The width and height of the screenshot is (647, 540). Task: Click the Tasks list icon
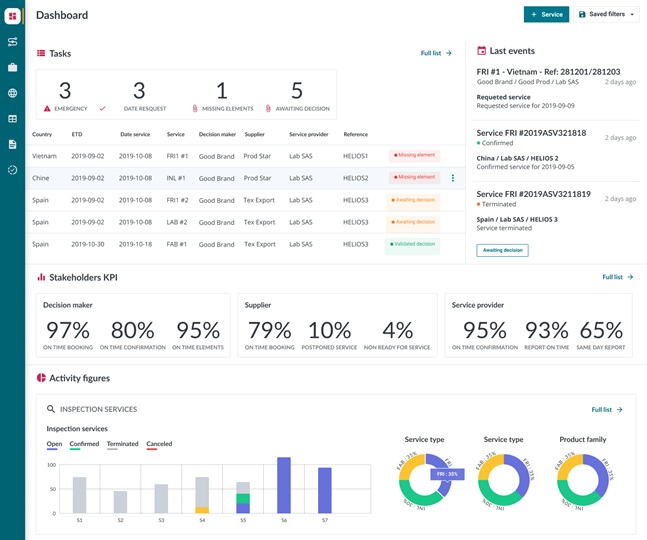(x=41, y=53)
